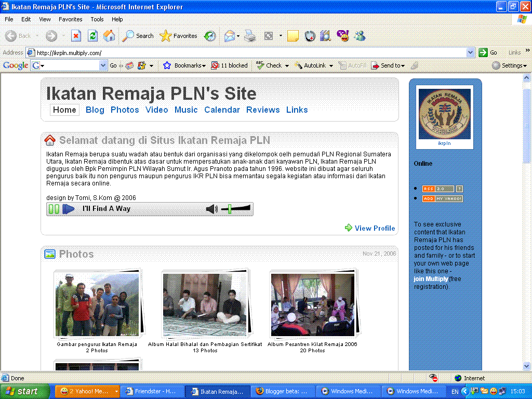
Task: Expand the Address bar dropdown arrow
Action: point(470,52)
